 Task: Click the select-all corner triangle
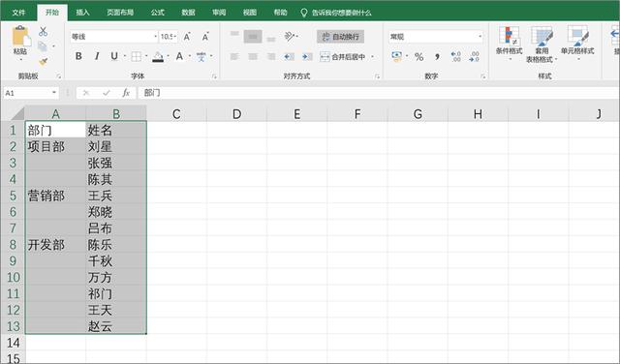point(17,113)
